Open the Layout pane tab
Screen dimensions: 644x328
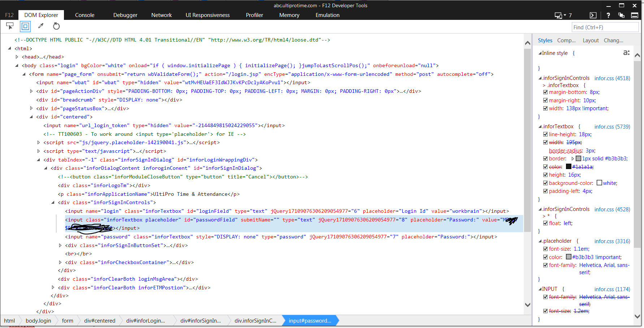point(591,40)
